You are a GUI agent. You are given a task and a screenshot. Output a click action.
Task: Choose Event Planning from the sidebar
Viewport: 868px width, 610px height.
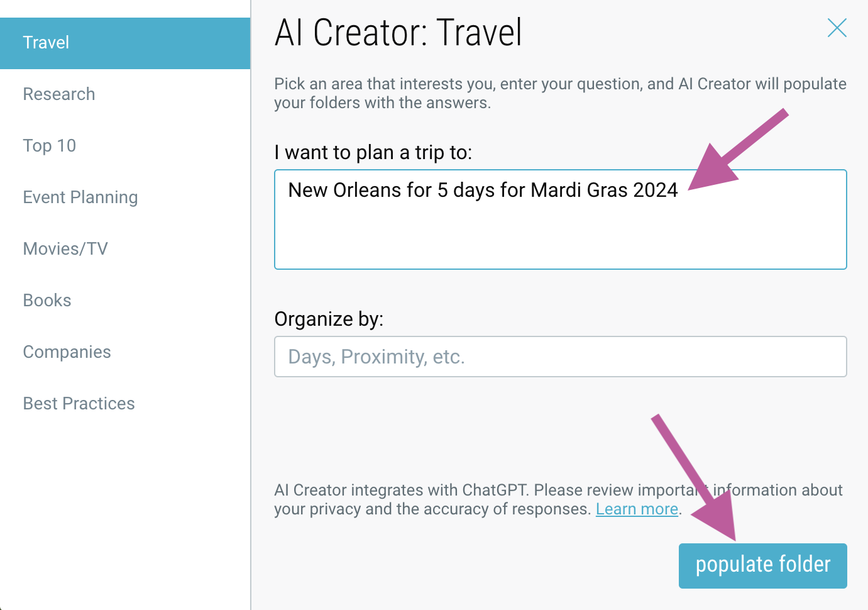80,197
